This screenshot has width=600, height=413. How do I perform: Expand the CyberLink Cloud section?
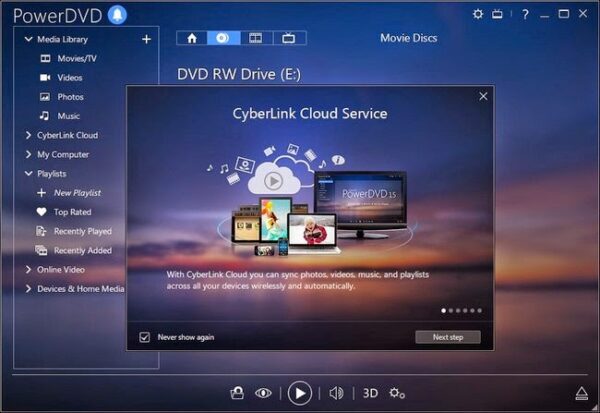point(28,135)
